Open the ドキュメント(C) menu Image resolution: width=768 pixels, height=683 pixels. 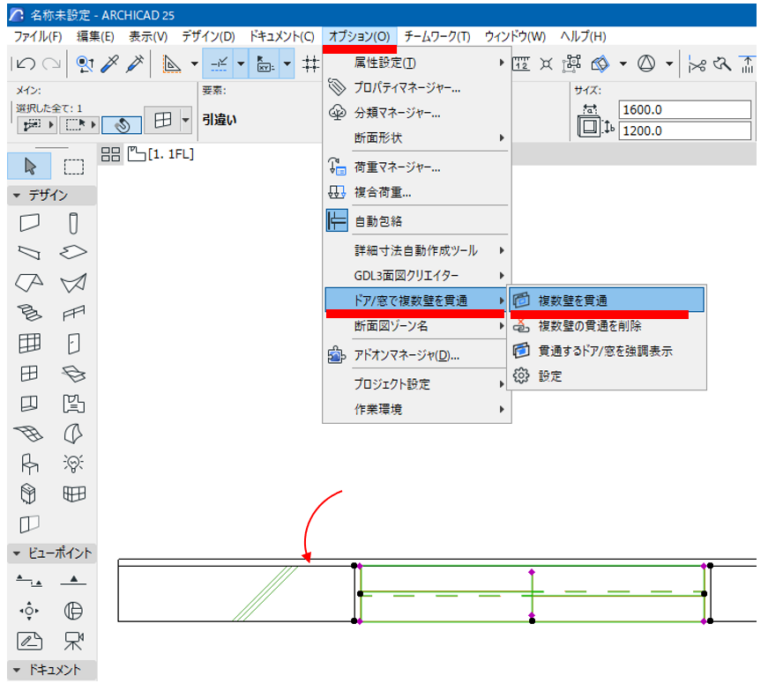click(282, 36)
